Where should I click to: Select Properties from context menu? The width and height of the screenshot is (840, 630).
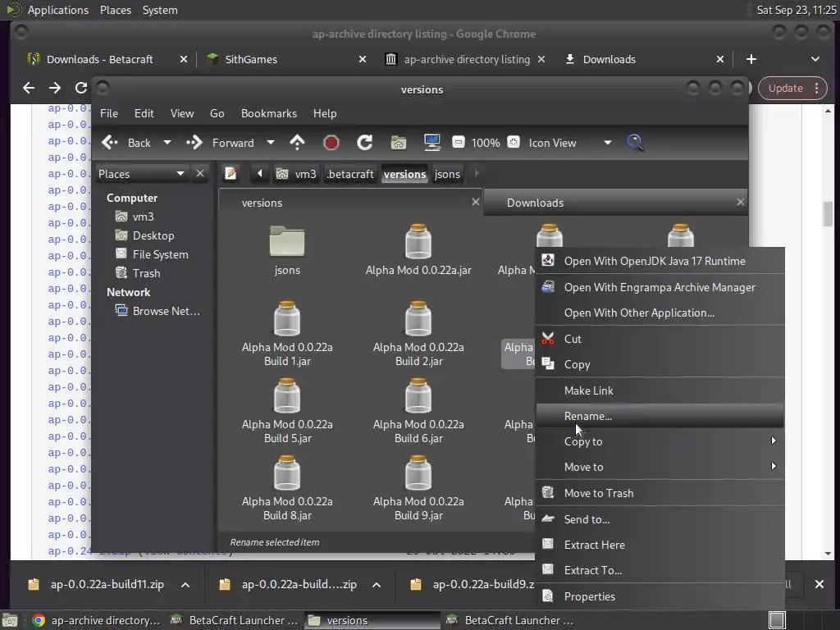[x=660, y=596]
